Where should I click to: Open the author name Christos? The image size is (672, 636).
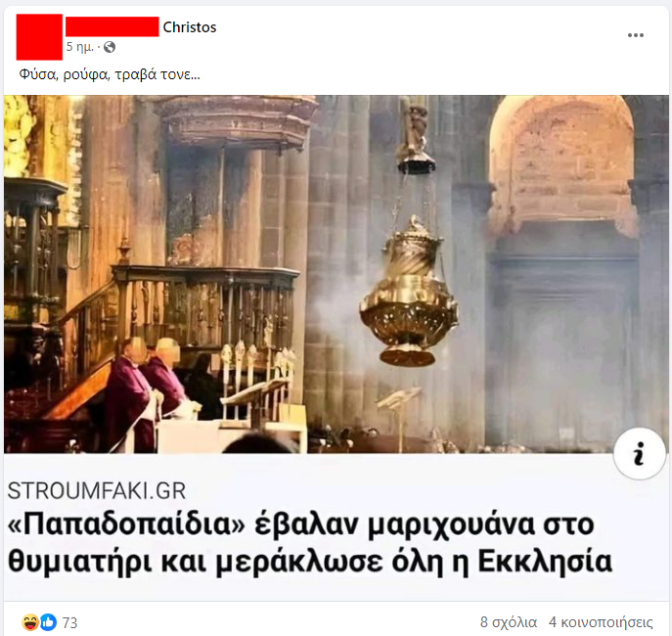coord(190,27)
